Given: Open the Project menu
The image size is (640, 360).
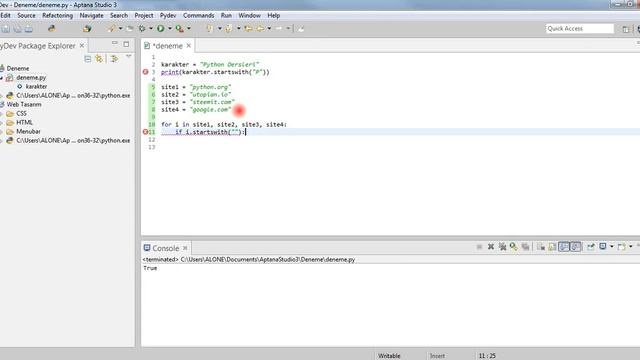Looking at the screenshot, I should click(144, 16).
